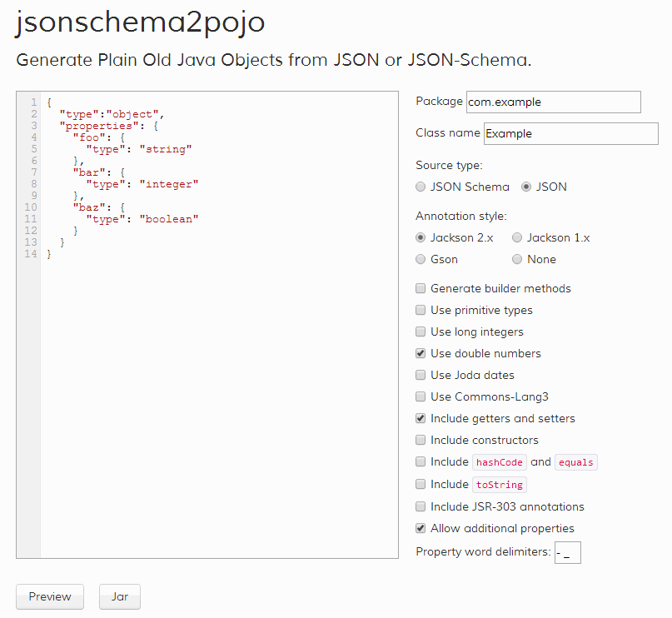672x618 pixels.
Task: Click the Preview button
Action: pos(50,596)
